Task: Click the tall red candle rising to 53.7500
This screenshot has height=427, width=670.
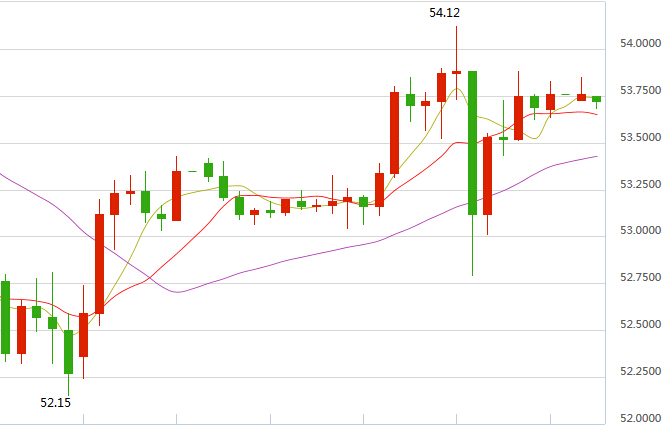Action: coord(394,133)
